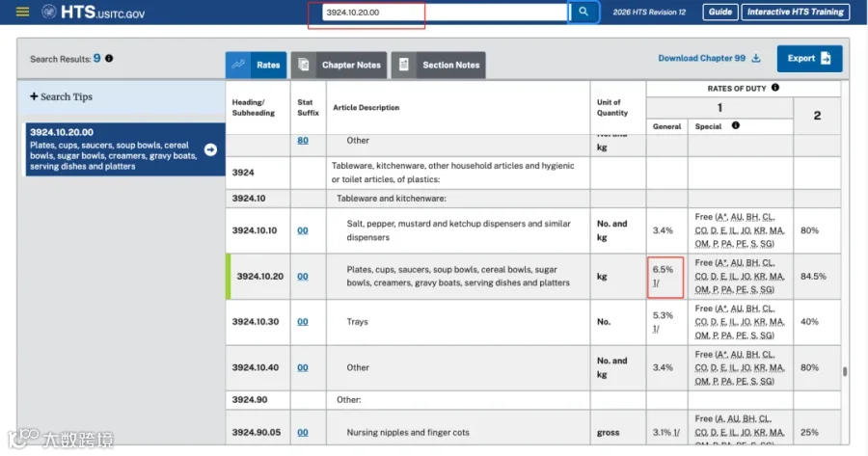This screenshot has width=868, height=456.
Task: Switch to the Section Notes tab
Action: click(x=439, y=65)
